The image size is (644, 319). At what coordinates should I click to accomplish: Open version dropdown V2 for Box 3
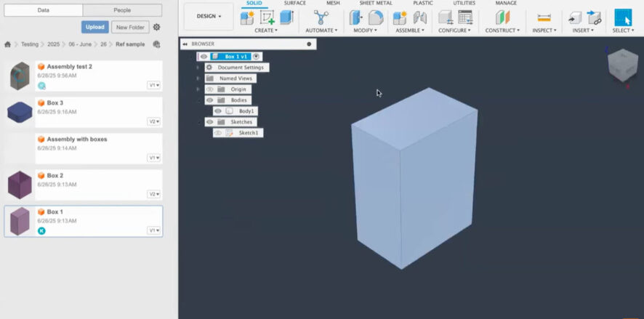[154, 121]
